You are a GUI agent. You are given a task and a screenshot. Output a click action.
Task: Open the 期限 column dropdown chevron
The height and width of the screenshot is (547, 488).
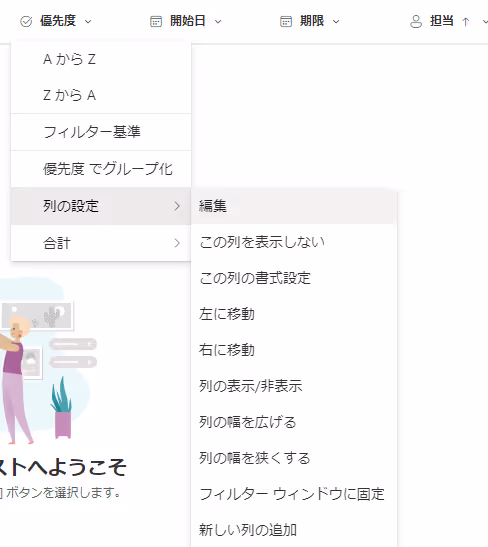click(336, 22)
